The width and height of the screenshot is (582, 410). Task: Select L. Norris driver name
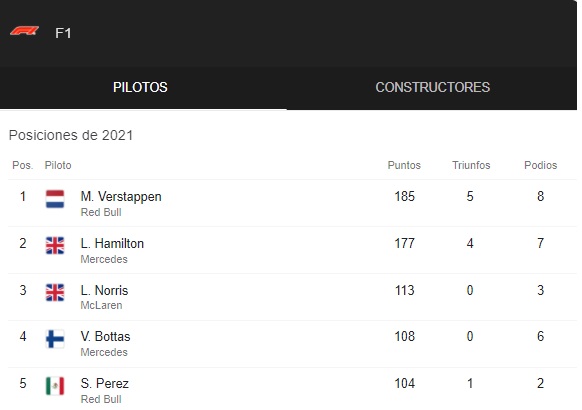coord(104,290)
